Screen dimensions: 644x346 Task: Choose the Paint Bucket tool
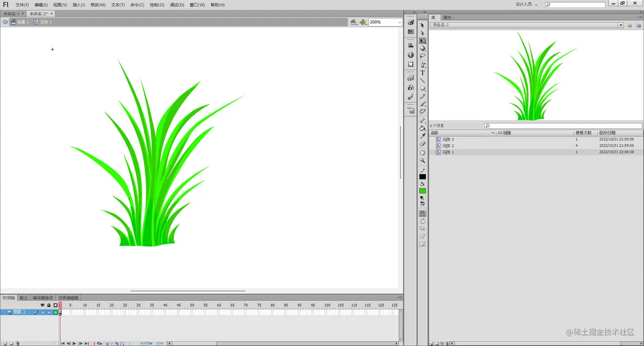[423, 127]
